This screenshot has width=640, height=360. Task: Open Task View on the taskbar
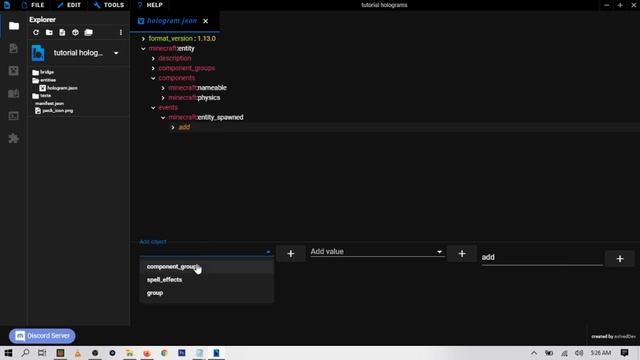42,353
